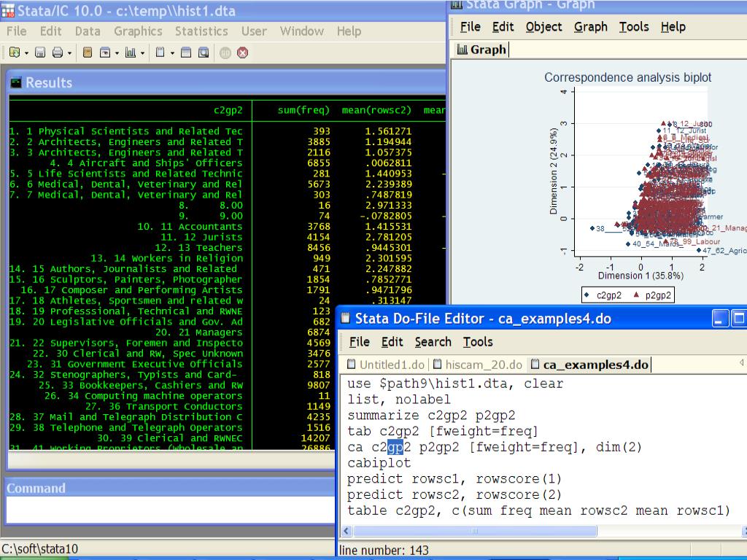
Task: Open Edit menu in Do-File Editor
Action: point(392,341)
